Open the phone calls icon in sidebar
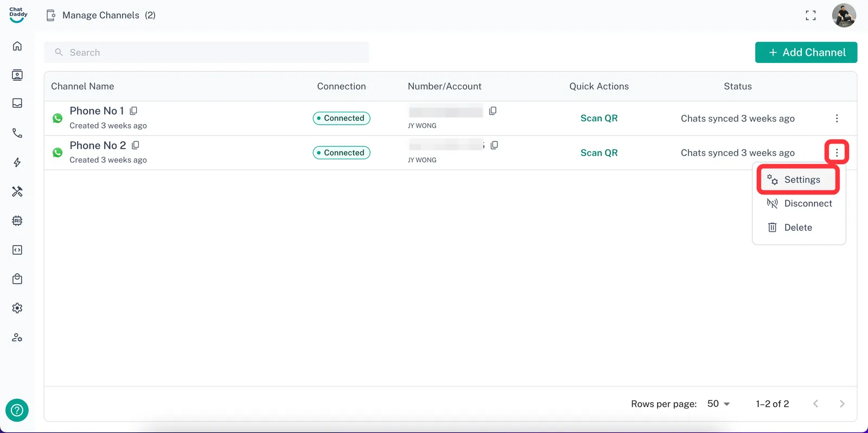The height and width of the screenshot is (433, 868). point(17,133)
